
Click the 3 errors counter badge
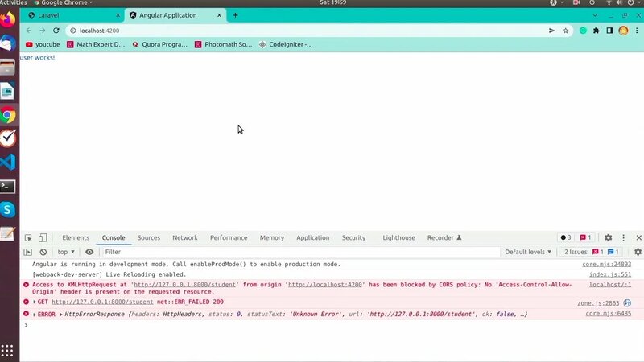(566, 237)
